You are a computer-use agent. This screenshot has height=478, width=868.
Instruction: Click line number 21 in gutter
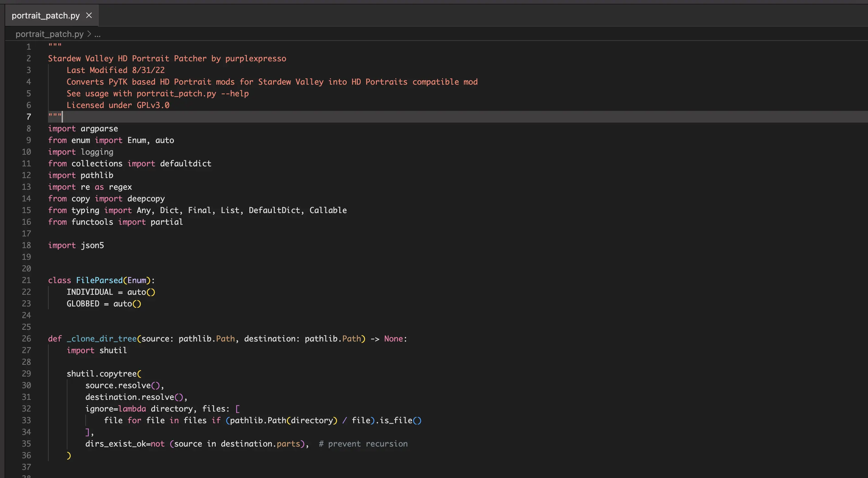click(x=26, y=280)
